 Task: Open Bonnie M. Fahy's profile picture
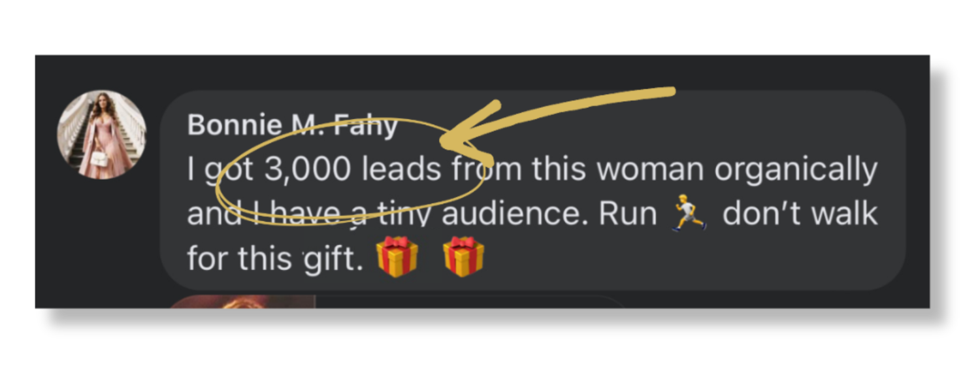tap(101, 134)
